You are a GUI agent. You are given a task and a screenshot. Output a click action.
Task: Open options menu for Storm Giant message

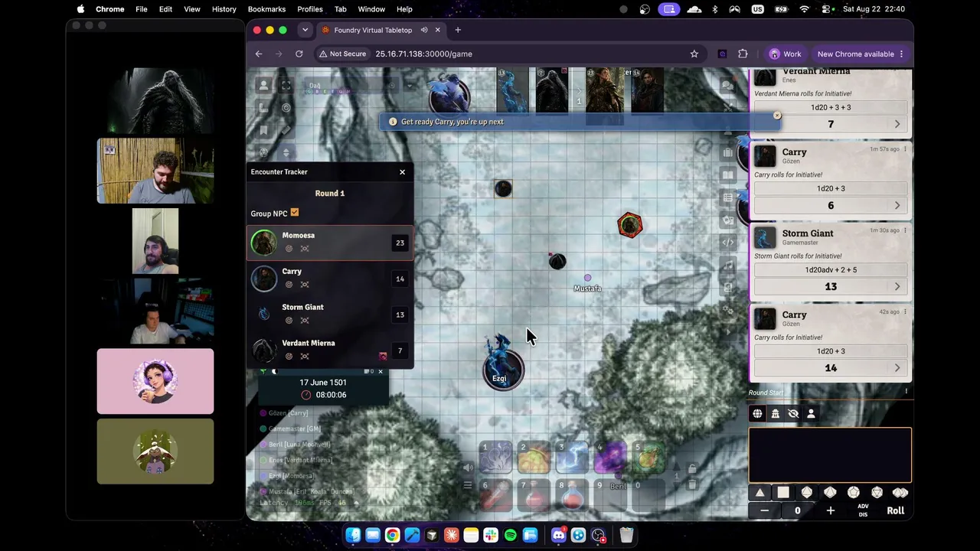coord(906,230)
